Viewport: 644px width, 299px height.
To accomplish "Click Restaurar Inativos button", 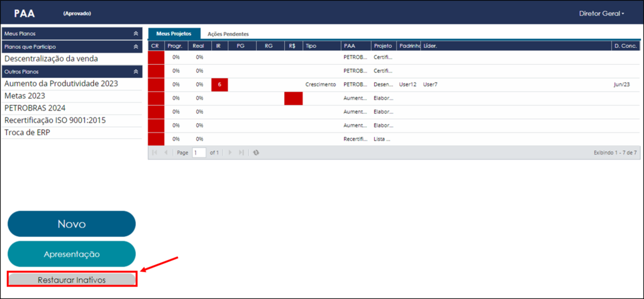I will (x=72, y=280).
